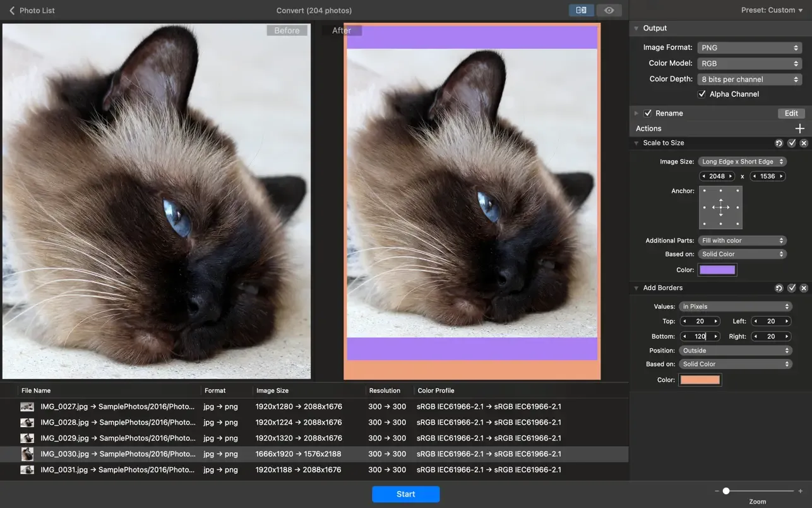
Task: Click the zoom out minus icon
Action: pyautogui.click(x=717, y=491)
